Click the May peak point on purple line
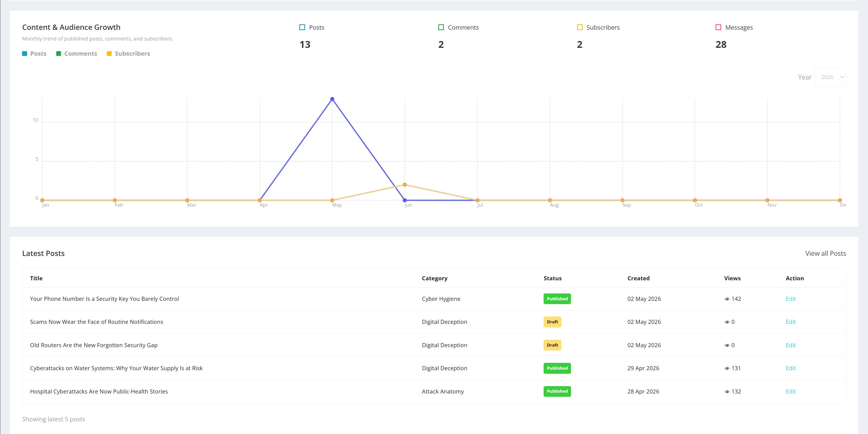 coord(332,99)
